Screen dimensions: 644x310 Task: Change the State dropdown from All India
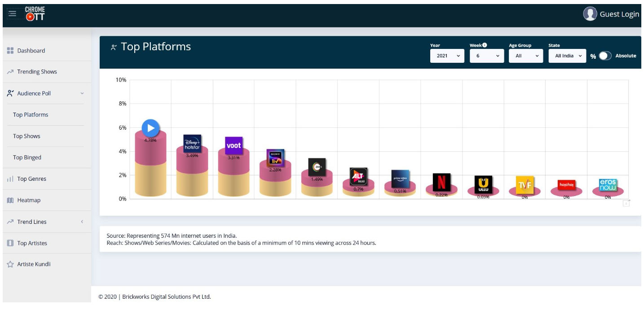click(567, 55)
